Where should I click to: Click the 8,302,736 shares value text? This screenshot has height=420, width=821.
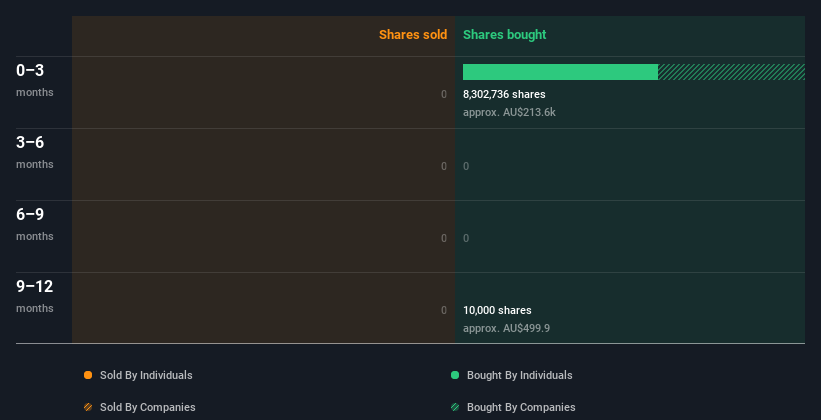click(504, 94)
